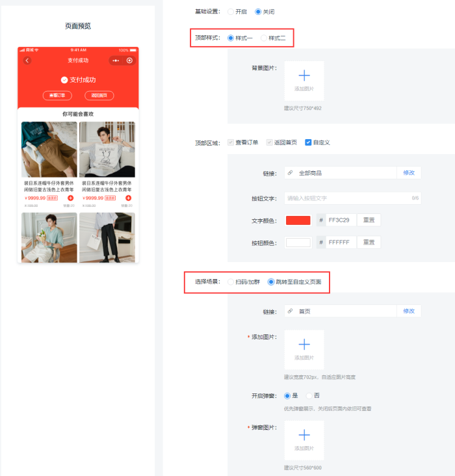Select 关闭 radio for 基础设置
The height and width of the screenshot is (476, 455).
(258, 12)
